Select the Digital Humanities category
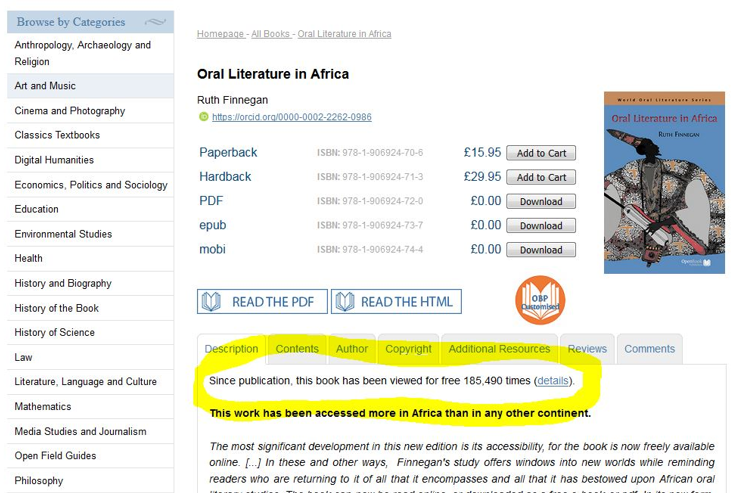The image size is (737, 493). point(90,160)
